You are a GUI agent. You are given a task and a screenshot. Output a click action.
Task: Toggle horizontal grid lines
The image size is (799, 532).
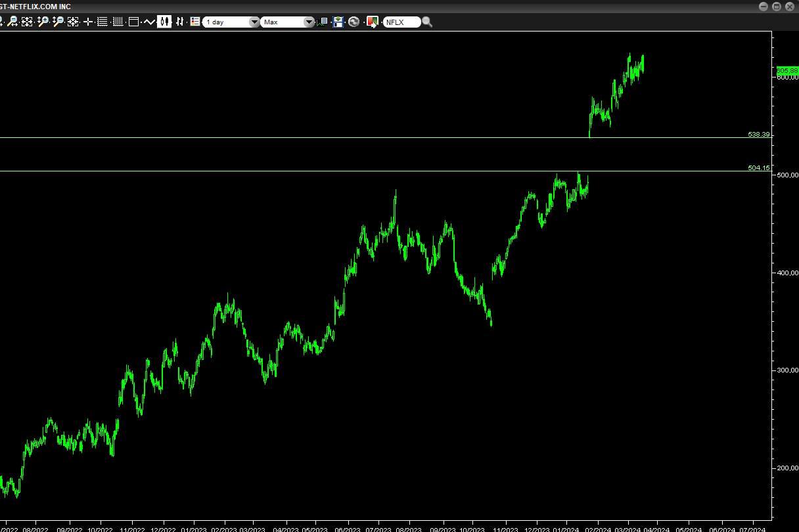point(103,22)
